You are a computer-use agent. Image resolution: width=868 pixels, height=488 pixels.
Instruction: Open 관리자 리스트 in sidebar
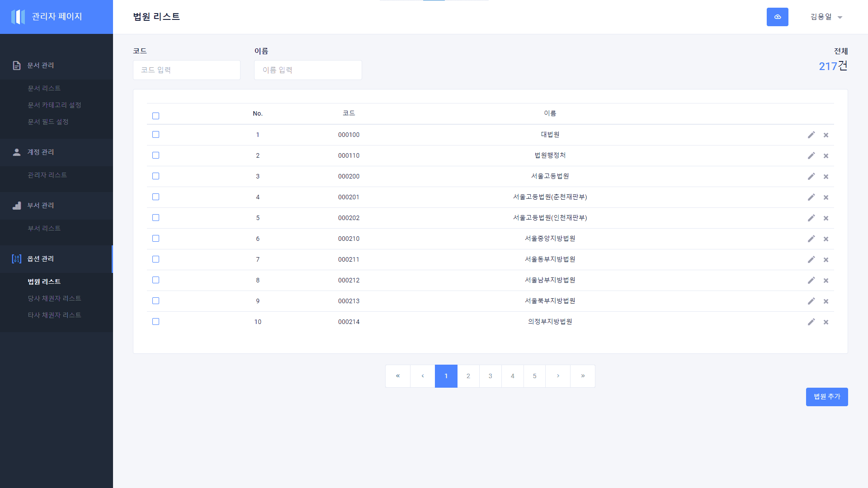pos(47,175)
